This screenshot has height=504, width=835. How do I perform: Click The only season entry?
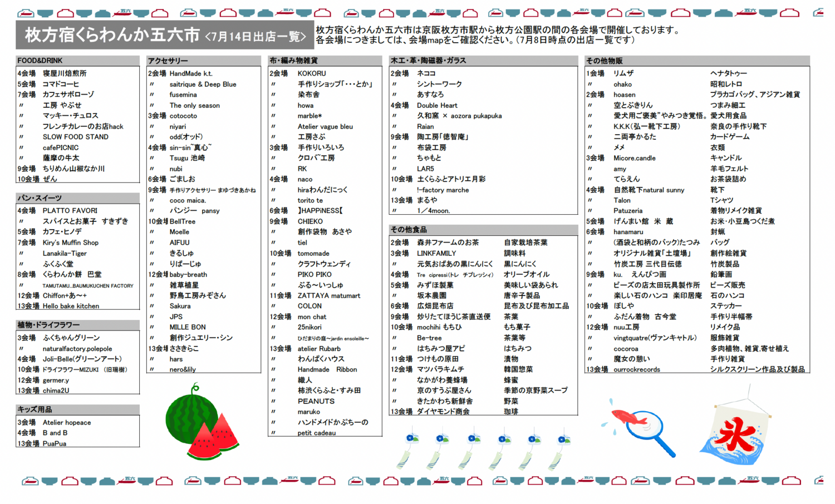tap(195, 105)
